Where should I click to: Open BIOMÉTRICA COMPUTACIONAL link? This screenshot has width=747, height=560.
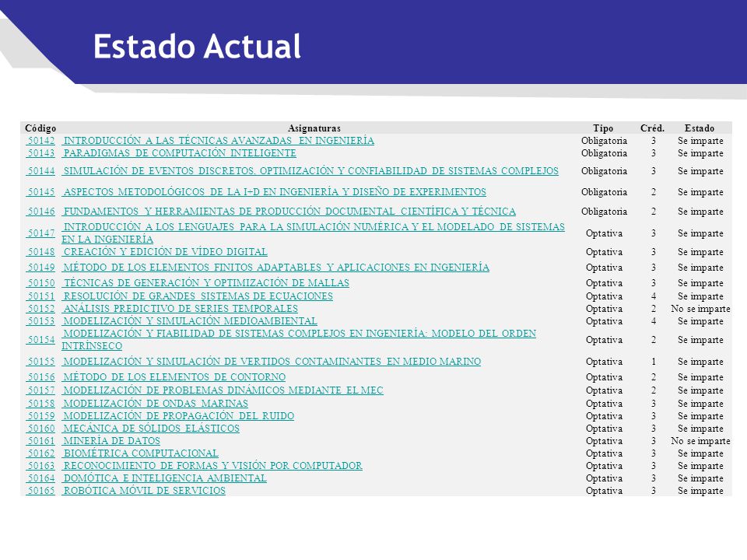[x=140, y=453]
